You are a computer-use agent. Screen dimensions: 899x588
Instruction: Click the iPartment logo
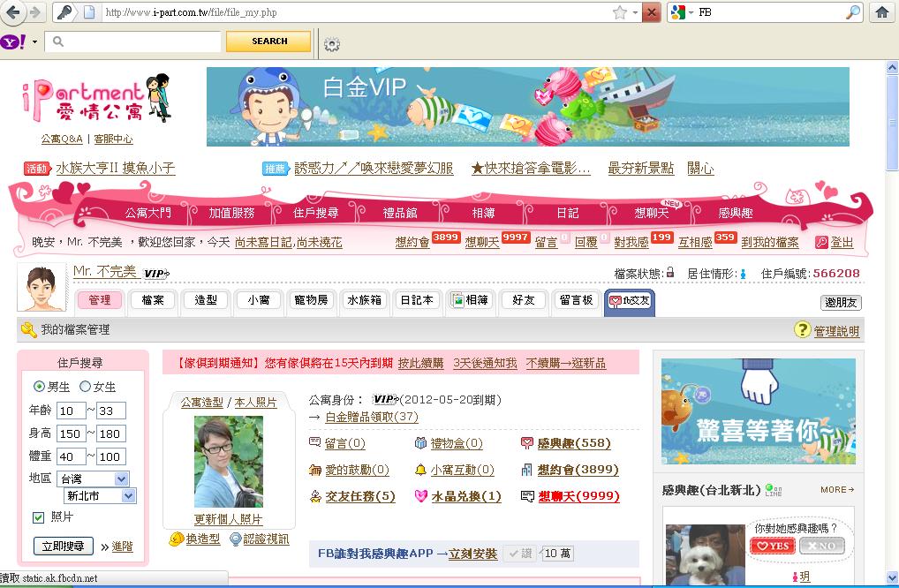(x=95, y=100)
